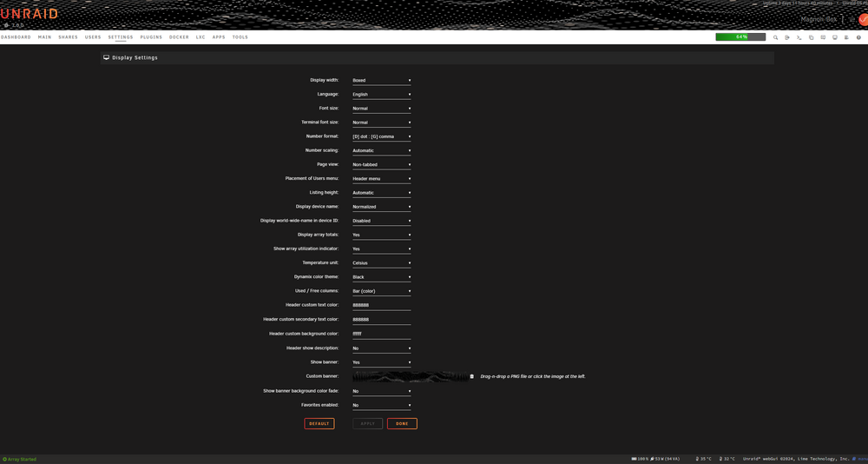Open the Dynamix color theme dropdown

click(381, 277)
